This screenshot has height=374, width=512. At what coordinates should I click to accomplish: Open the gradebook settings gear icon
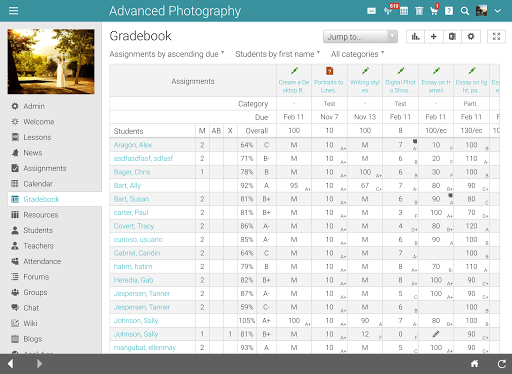point(471,36)
